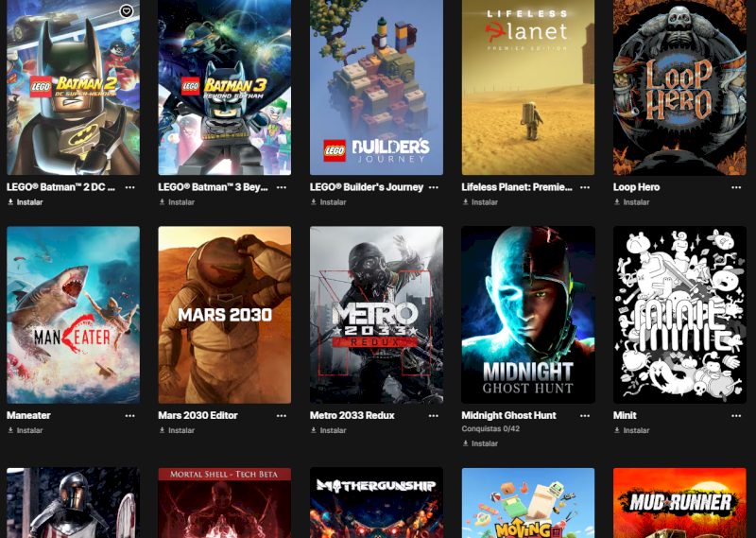Click Instalar under LEGO Batman 2

pyautogui.click(x=26, y=202)
